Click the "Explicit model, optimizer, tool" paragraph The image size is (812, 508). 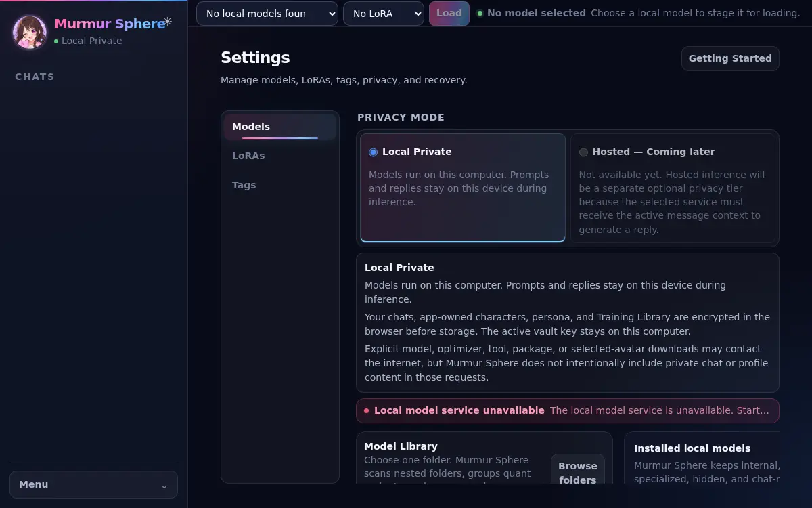click(567, 363)
